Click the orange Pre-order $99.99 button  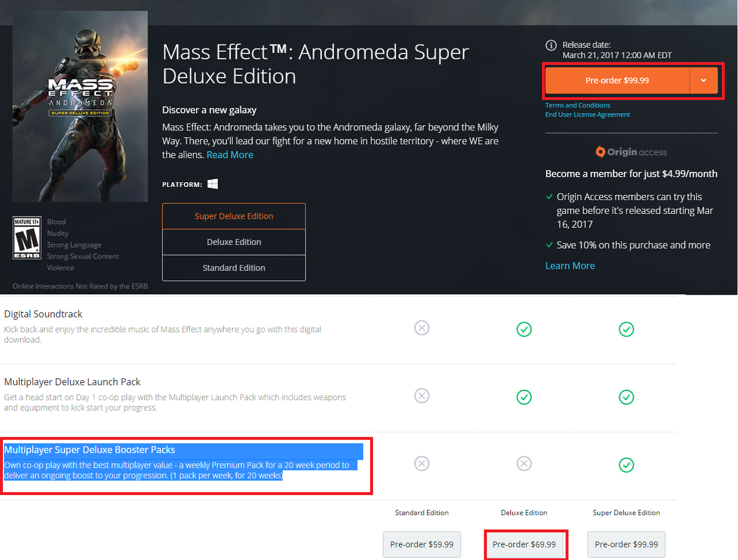617,81
